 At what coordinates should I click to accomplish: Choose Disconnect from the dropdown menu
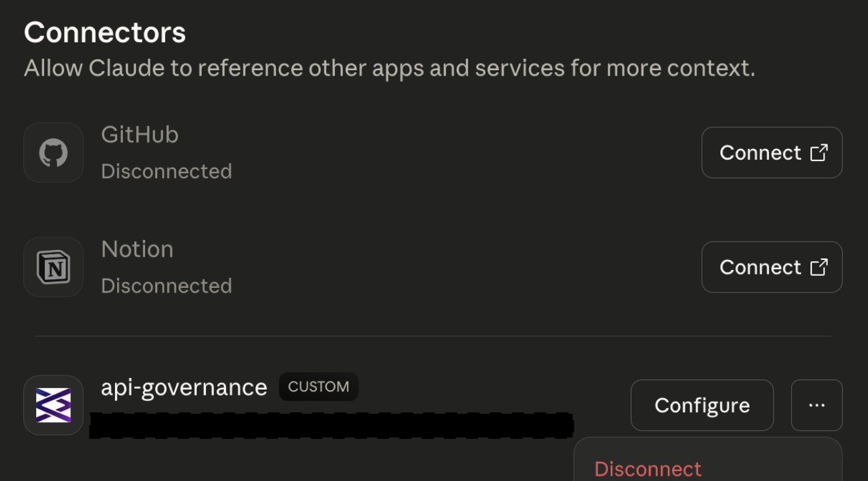coord(648,468)
